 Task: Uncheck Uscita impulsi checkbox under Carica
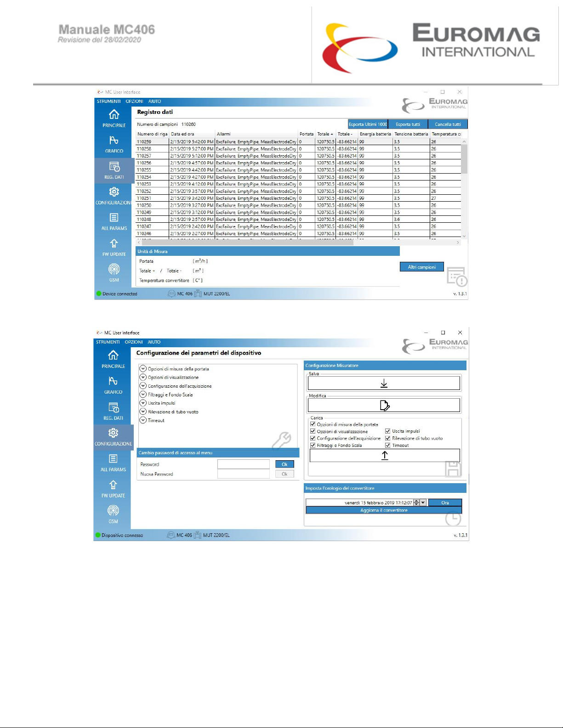point(388,431)
